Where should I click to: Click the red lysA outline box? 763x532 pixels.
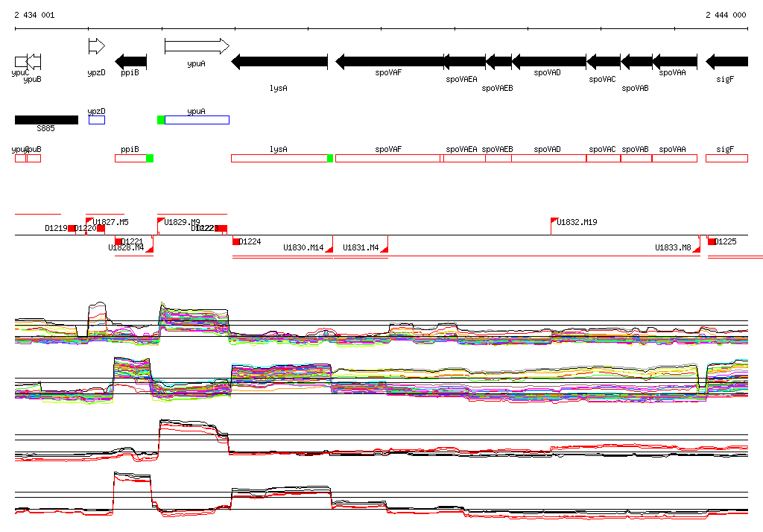[x=279, y=158]
